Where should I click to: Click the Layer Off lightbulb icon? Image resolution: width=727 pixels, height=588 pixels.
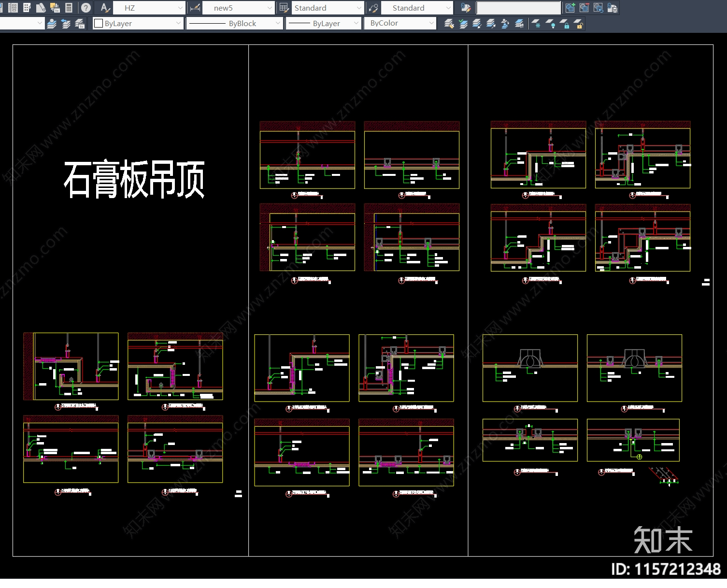(x=550, y=23)
